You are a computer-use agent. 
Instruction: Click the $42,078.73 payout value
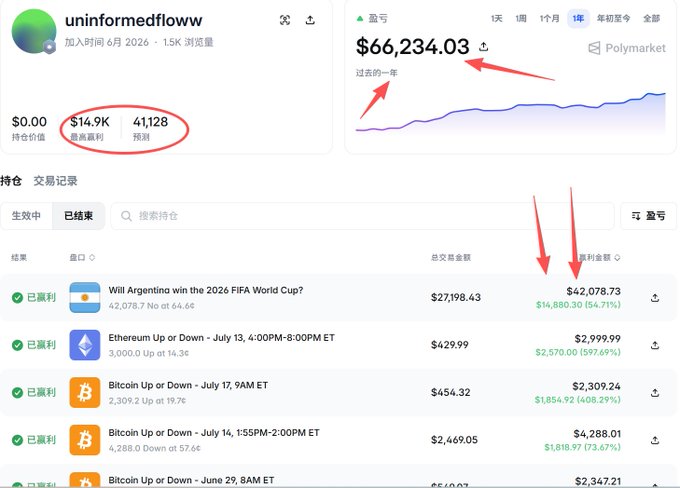coord(593,291)
